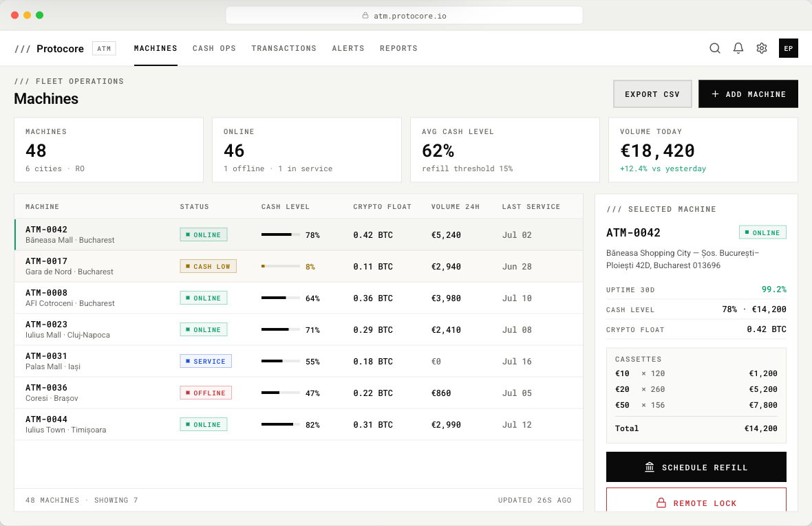Screen dimensions: 812x526
Task: Click the €50 × 156 cassette row
Action: pos(696,405)
